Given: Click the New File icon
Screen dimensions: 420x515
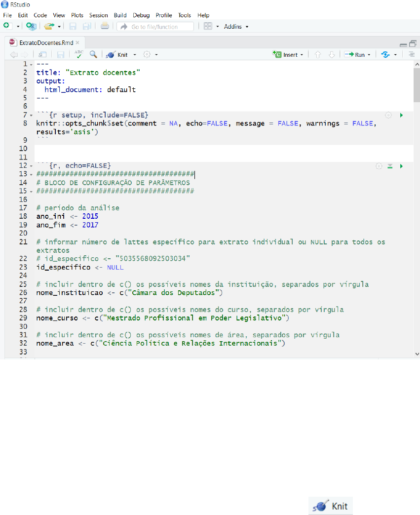Looking at the screenshot, I should pos(6,26).
